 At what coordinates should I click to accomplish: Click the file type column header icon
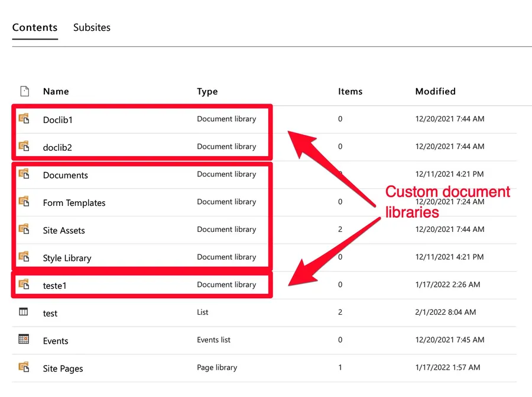24,91
